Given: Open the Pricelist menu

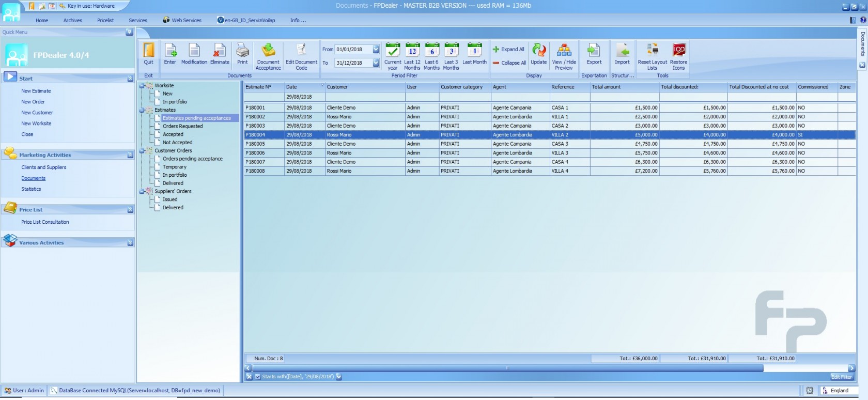Looking at the screenshot, I should (105, 21).
